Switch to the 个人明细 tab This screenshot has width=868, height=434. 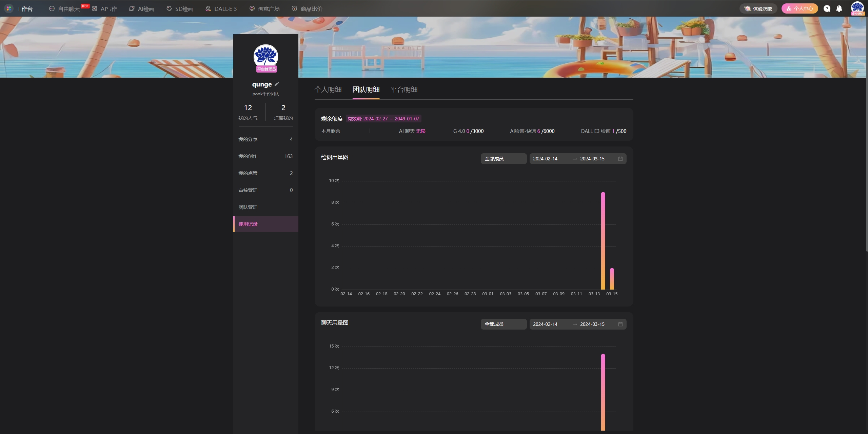coord(328,90)
